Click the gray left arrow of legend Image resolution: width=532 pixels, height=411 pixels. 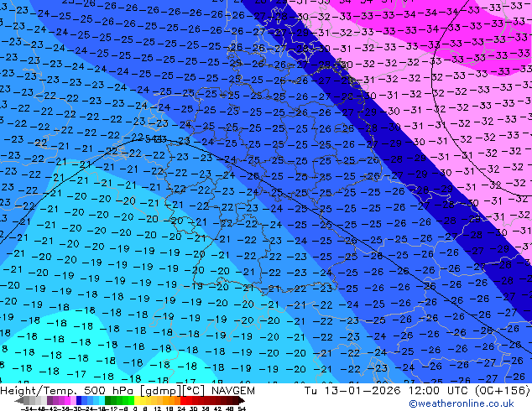click(x=19, y=400)
